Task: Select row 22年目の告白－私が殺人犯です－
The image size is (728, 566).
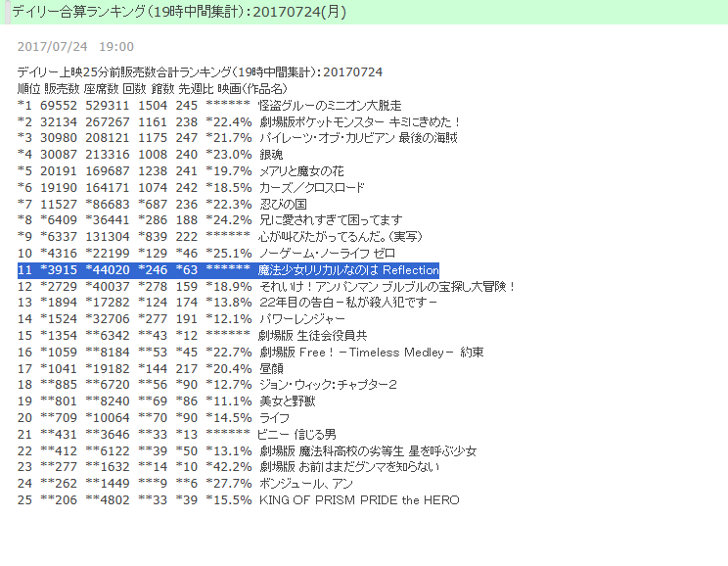Action: [227, 303]
